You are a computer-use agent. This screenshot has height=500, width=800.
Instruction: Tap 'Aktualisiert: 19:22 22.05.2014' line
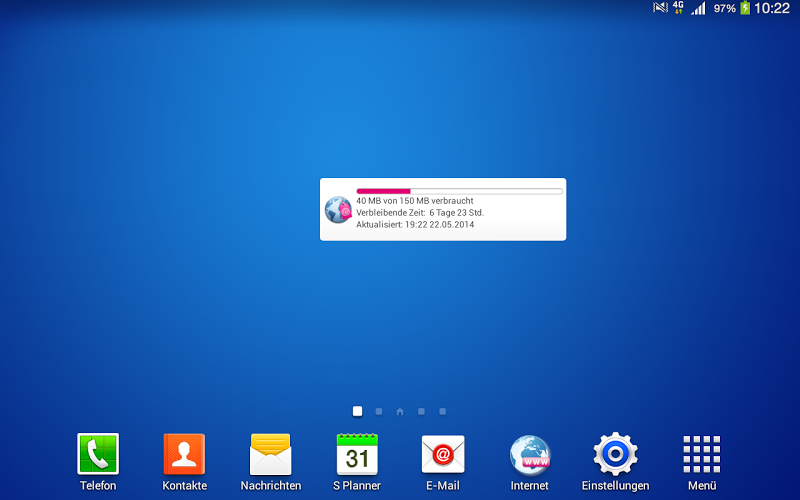tap(415, 224)
